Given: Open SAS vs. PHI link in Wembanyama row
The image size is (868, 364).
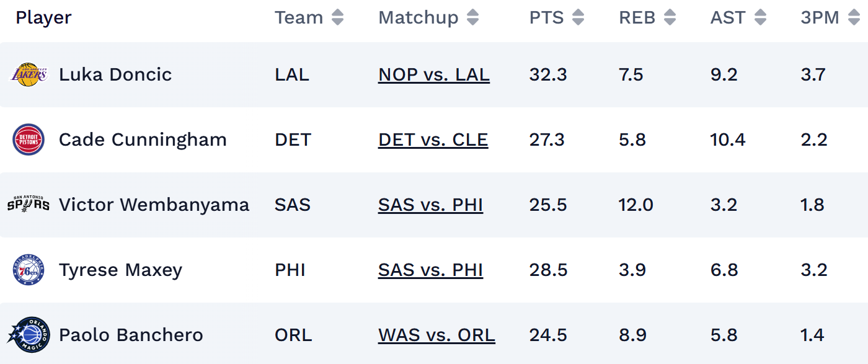Looking at the screenshot, I should [x=430, y=205].
